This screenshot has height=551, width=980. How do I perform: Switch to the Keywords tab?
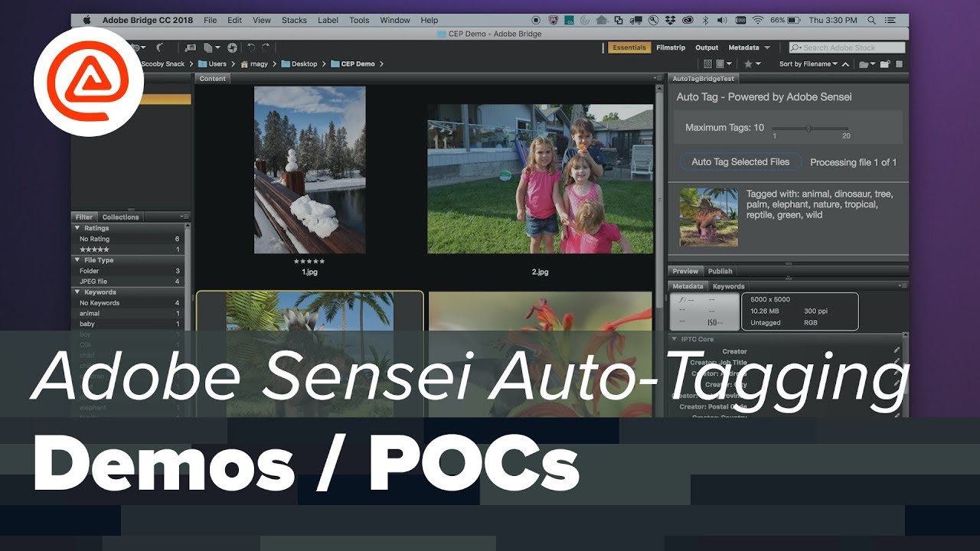[728, 286]
